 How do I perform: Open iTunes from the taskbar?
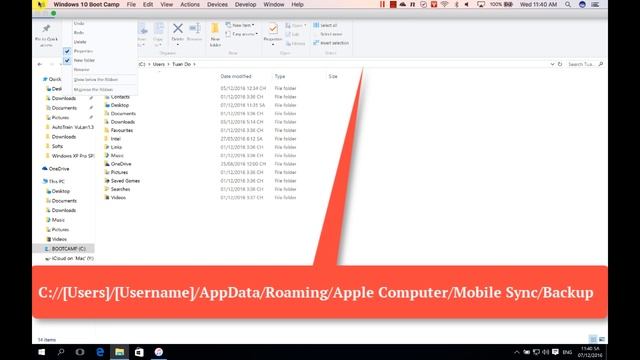click(x=159, y=352)
